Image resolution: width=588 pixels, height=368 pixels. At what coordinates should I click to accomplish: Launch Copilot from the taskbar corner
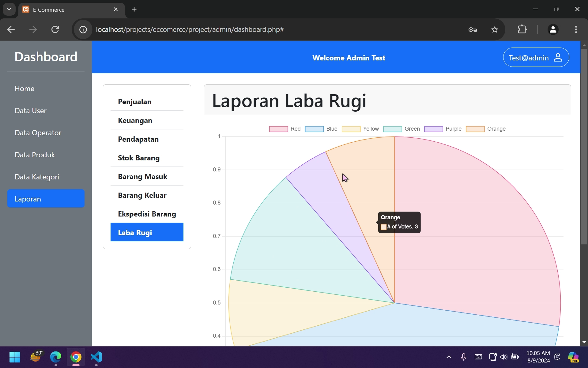coord(573,357)
